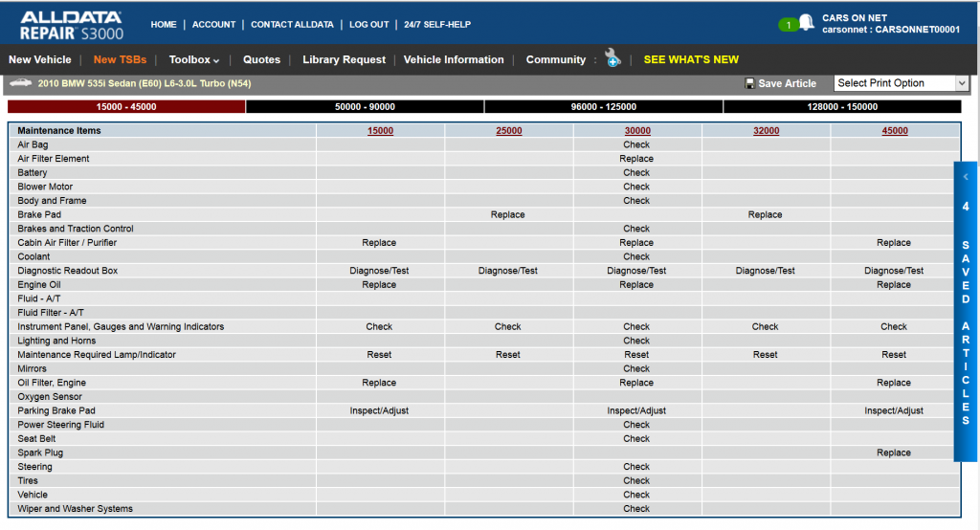Click the Spark Plug row label
The width and height of the screenshot is (980, 530).
point(40,453)
